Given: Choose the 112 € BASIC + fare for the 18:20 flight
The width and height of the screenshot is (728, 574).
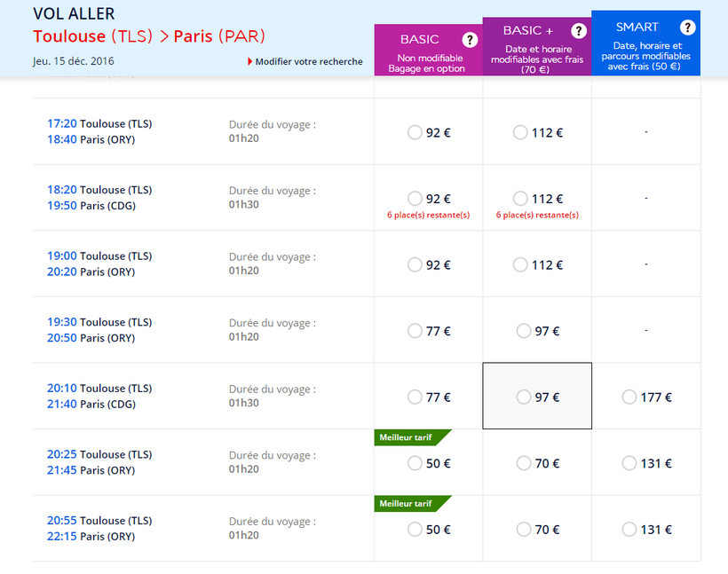Looking at the screenshot, I should click(520, 199).
